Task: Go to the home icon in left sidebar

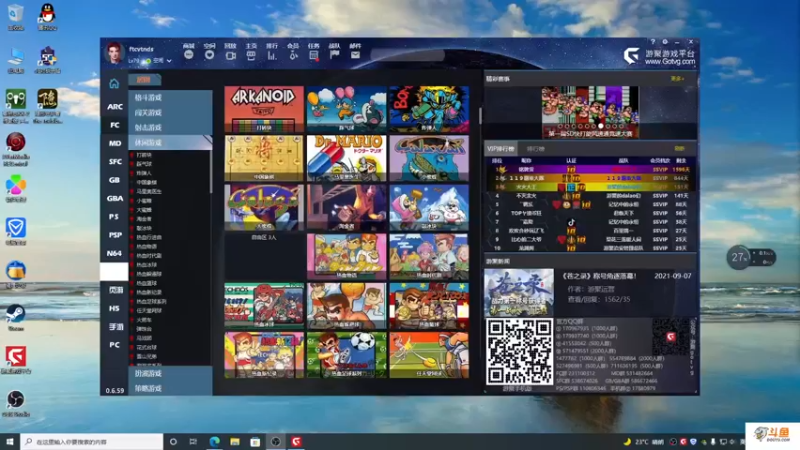Action: (114, 83)
